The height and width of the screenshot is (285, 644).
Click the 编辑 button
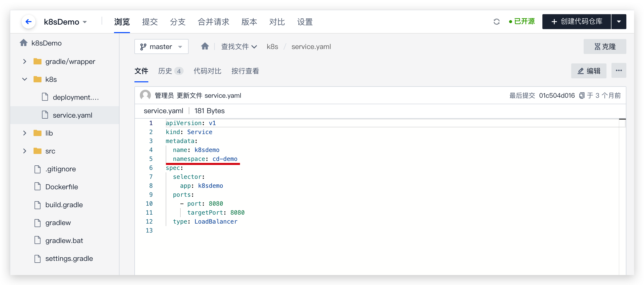point(589,71)
